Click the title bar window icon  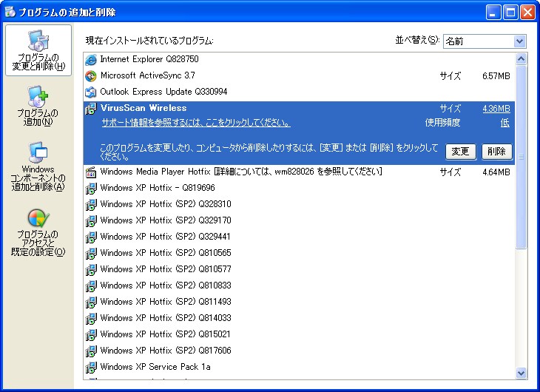pos(10,12)
